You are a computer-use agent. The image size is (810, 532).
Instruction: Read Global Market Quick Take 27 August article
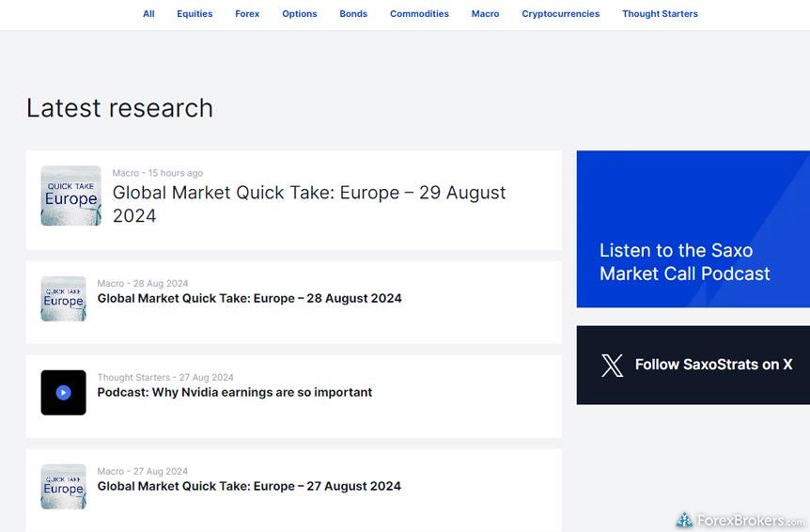tap(249, 487)
